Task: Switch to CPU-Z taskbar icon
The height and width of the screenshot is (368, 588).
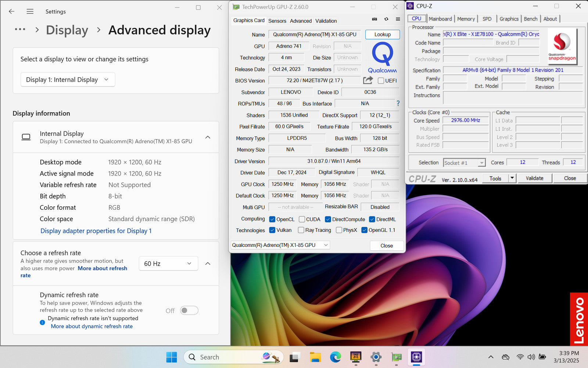Action: coord(416,357)
